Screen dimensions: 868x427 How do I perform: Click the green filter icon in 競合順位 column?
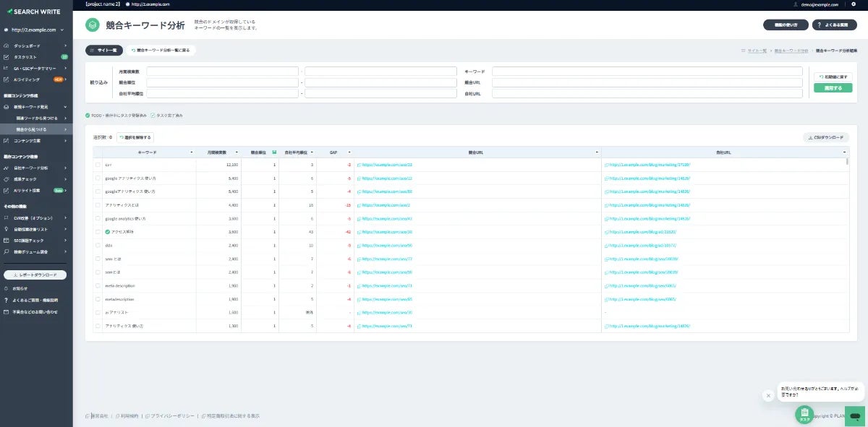pyautogui.click(x=274, y=152)
